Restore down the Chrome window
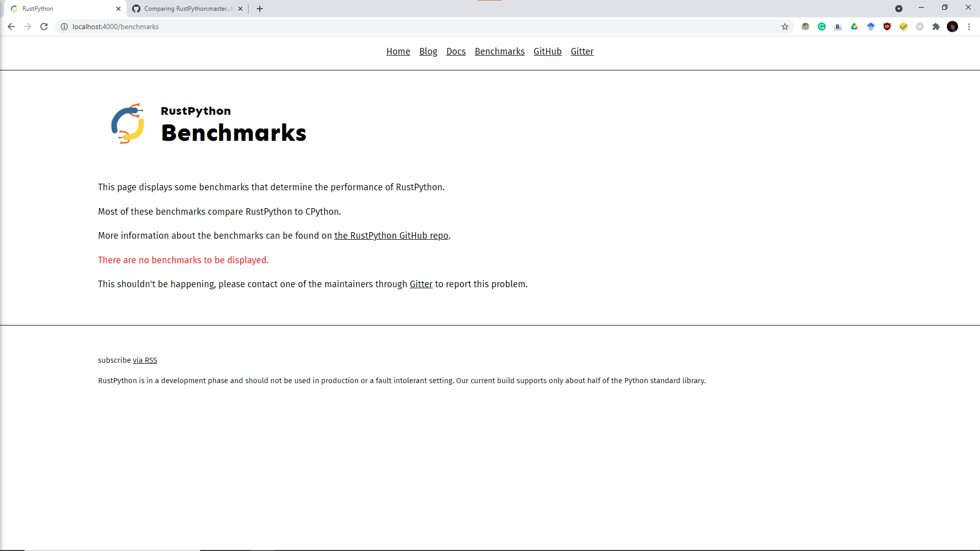 945,8
